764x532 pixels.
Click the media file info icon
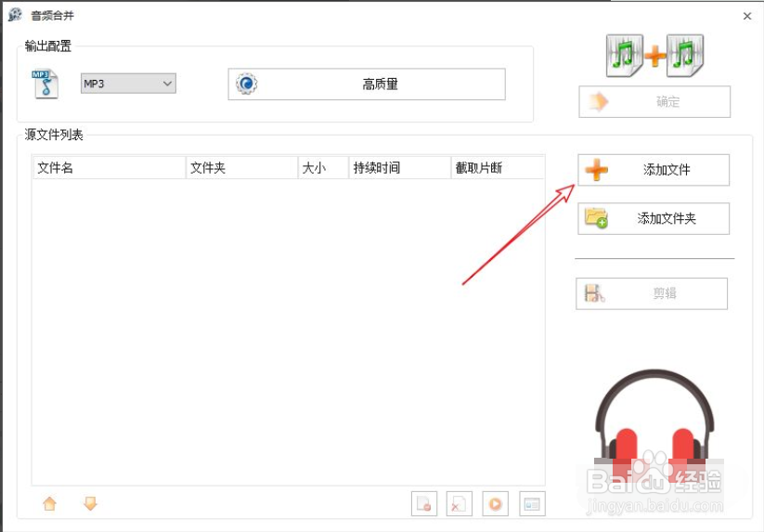click(x=532, y=504)
